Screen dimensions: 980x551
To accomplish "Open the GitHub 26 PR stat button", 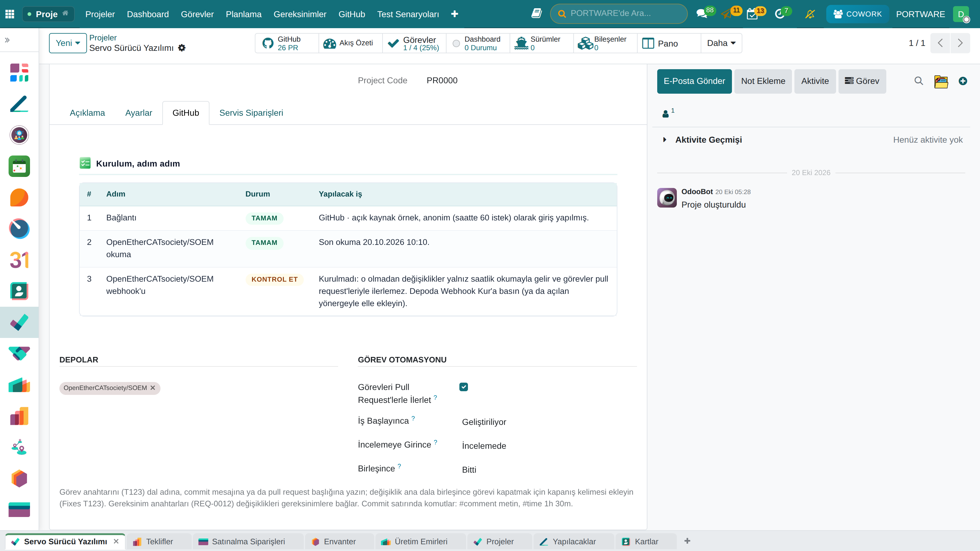I will pos(286,43).
